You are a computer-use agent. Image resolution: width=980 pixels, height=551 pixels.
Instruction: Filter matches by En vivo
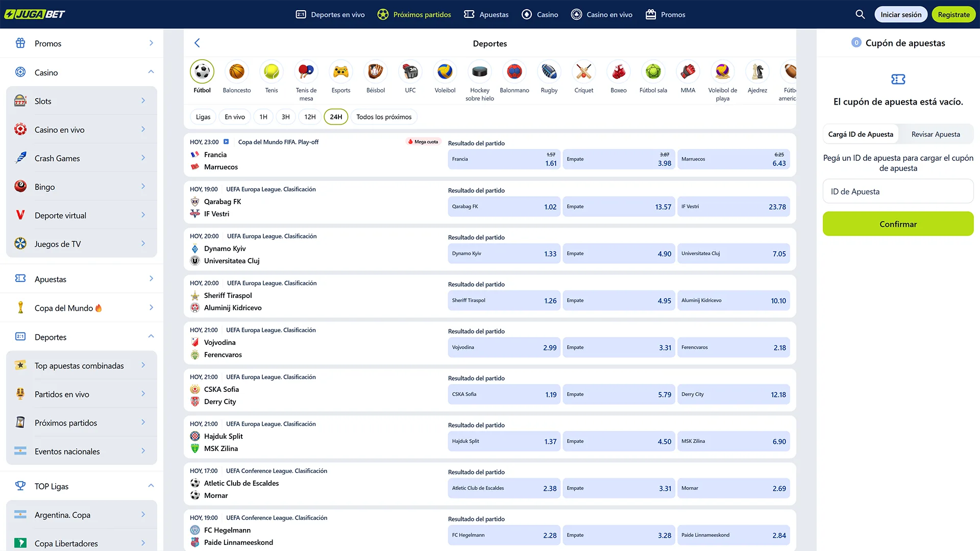pyautogui.click(x=235, y=117)
